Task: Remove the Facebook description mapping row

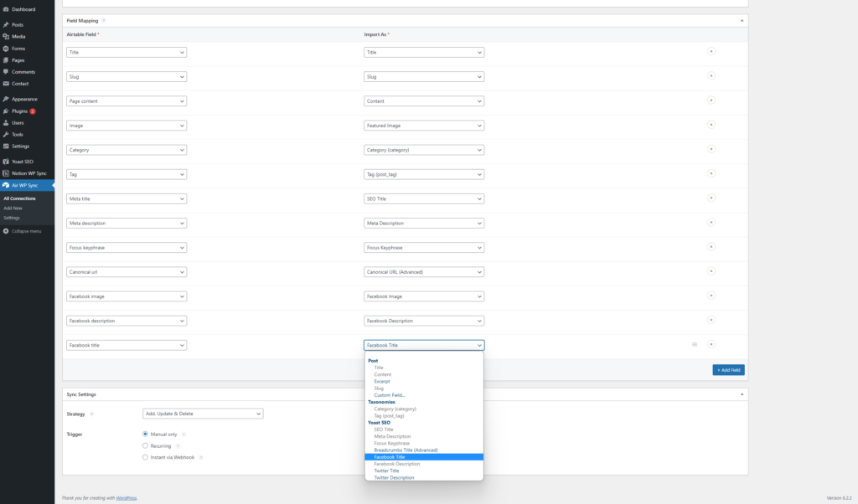Action: (711, 320)
